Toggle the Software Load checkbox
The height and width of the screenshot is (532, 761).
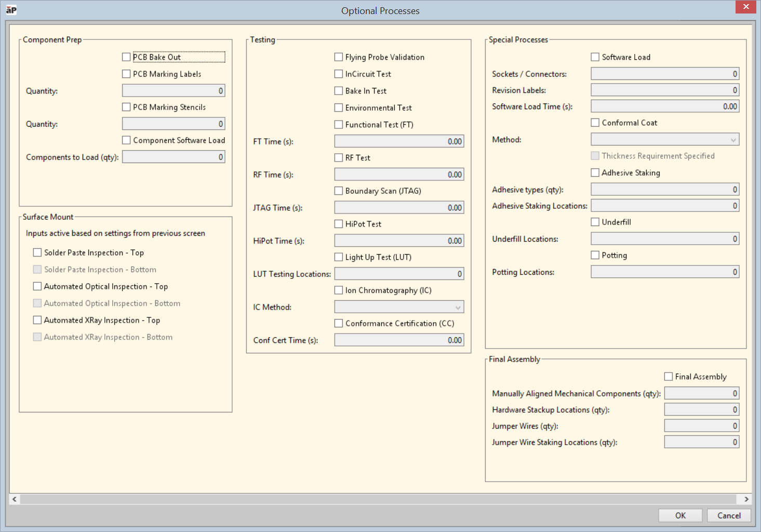click(595, 57)
